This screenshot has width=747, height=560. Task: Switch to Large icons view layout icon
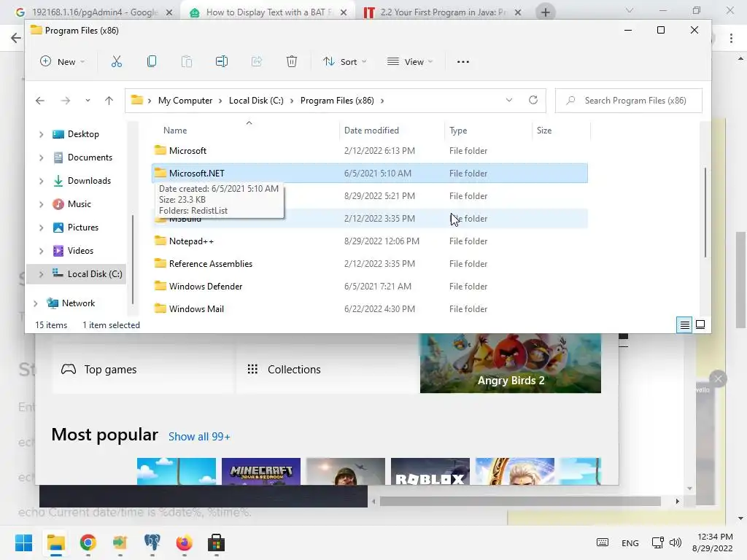700,324
